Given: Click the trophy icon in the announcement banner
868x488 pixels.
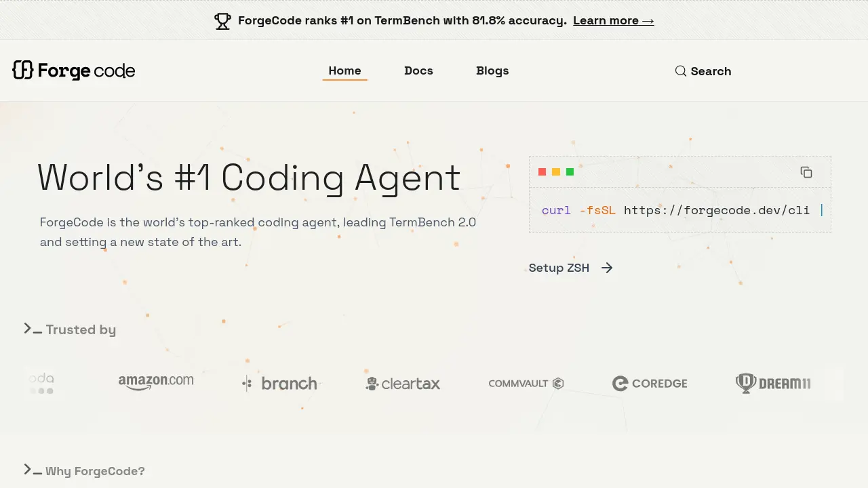Looking at the screenshot, I should 222,21.
